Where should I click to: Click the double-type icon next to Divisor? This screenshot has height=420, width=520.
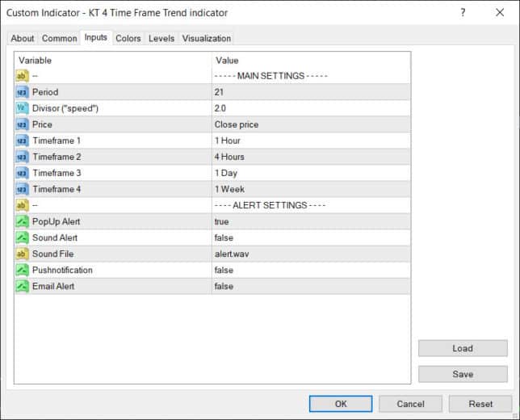22,108
